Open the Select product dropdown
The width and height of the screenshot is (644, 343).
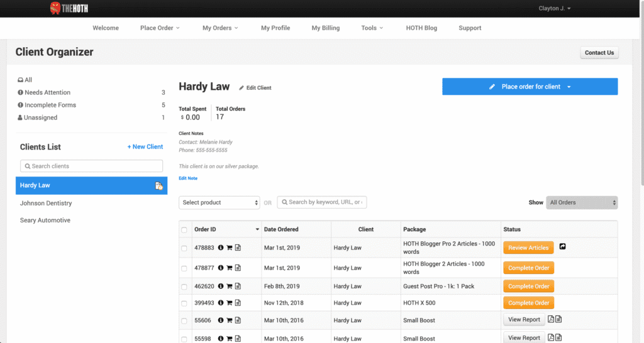(219, 202)
